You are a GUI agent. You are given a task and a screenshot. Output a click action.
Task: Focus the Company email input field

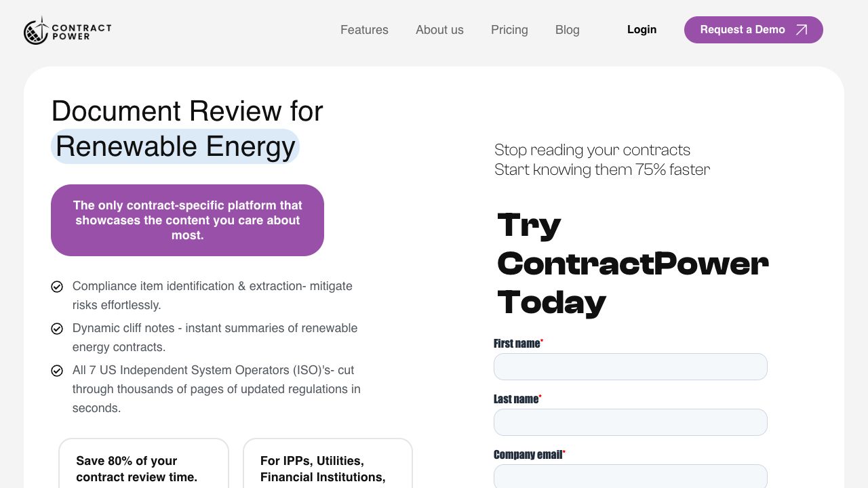(x=630, y=476)
